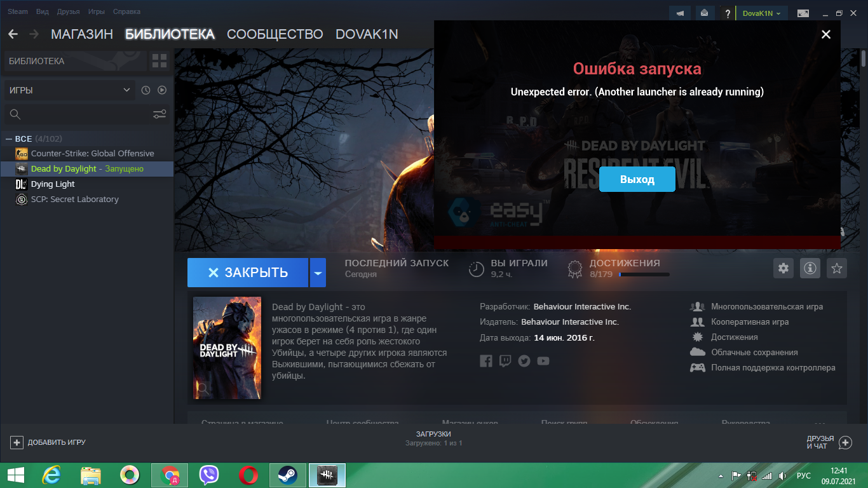Go to the БИБЛИОТЕКА tab
The width and height of the screenshot is (868, 488).
[x=170, y=34]
